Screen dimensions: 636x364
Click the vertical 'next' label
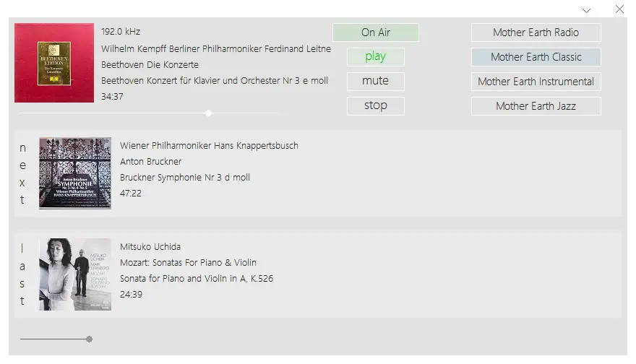point(22,173)
